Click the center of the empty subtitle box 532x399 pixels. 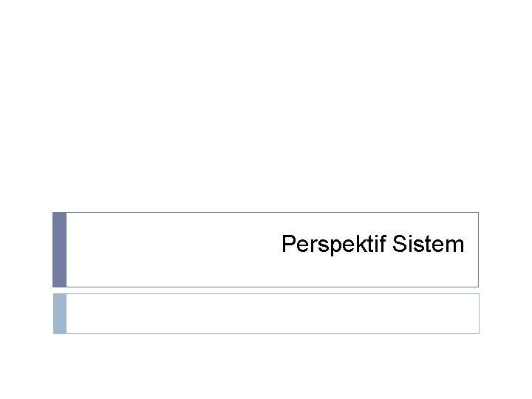tap(272, 313)
